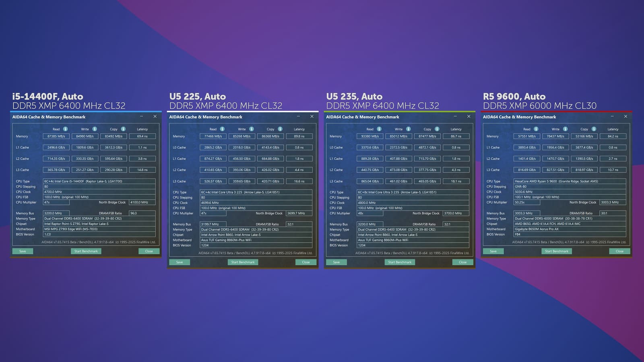Start Benchmark in the R5 9600 window
Viewport: 644px width, 362px height.
[x=557, y=251]
